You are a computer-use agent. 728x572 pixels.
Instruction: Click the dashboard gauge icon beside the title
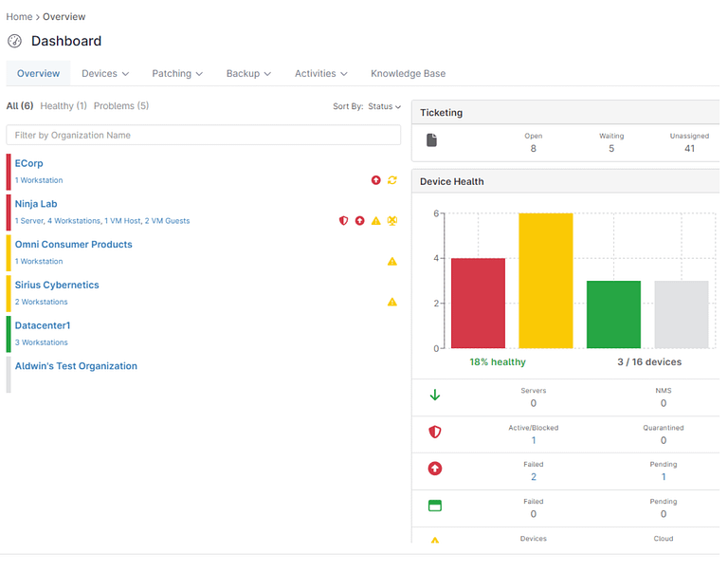click(14, 41)
